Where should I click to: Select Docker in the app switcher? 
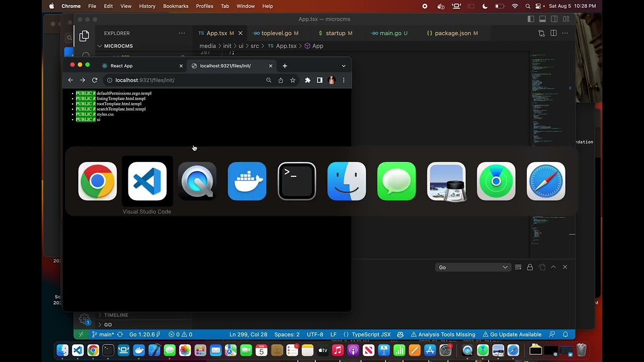pos(247,182)
